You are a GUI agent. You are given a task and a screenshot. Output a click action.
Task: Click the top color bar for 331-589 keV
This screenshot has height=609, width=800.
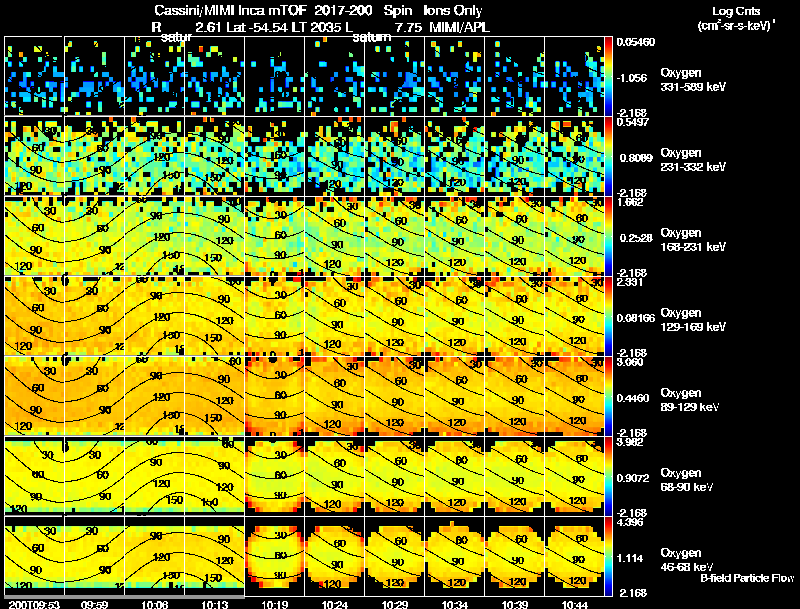(608, 77)
